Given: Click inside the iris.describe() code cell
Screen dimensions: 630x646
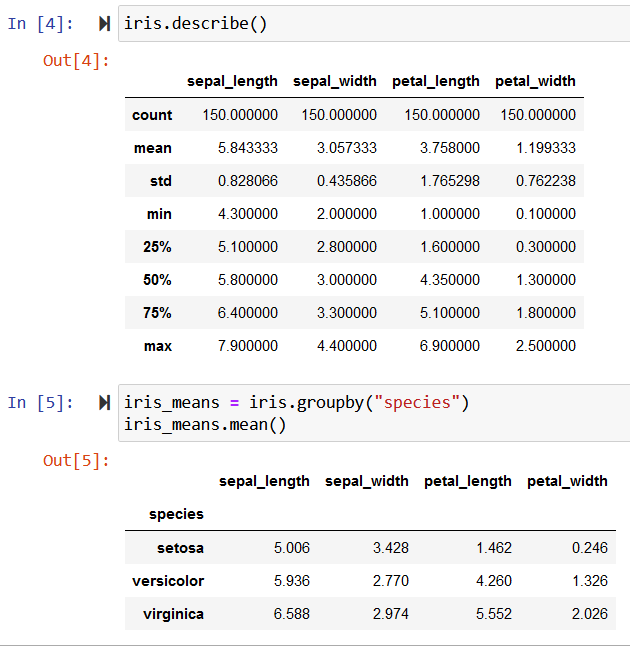Looking at the screenshot, I should (374, 23).
